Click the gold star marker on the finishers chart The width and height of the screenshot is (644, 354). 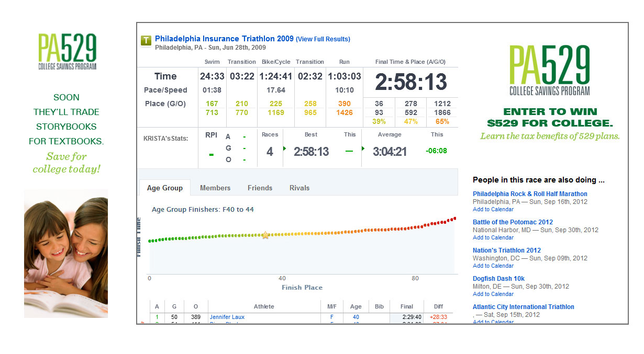tap(265, 235)
